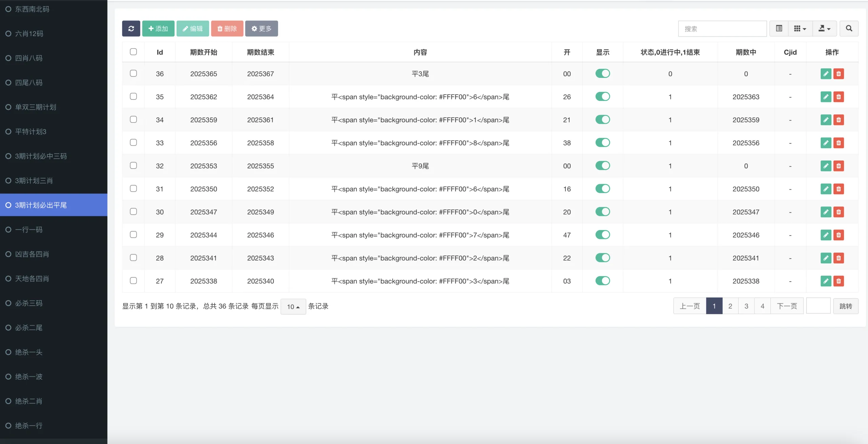The image size is (868, 444).
Task: Open the 更多 dropdown button
Action: click(261, 28)
